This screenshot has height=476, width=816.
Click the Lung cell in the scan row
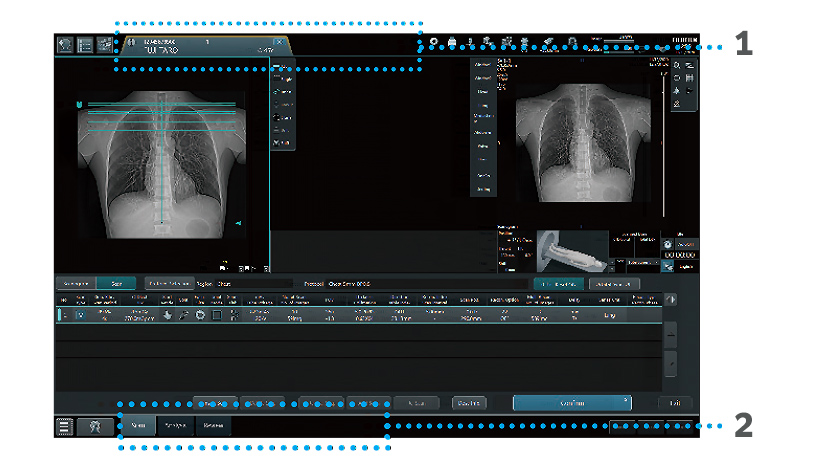click(609, 315)
